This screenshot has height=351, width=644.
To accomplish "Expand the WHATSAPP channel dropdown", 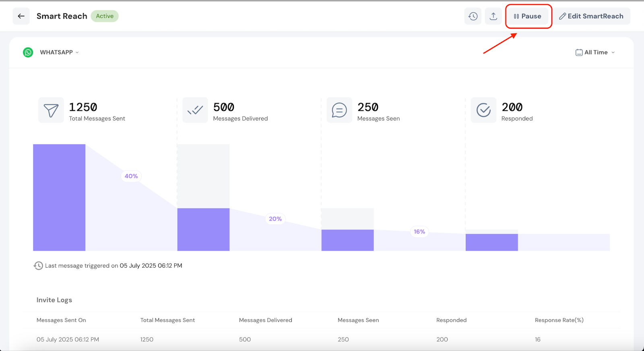I will pyautogui.click(x=59, y=52).
